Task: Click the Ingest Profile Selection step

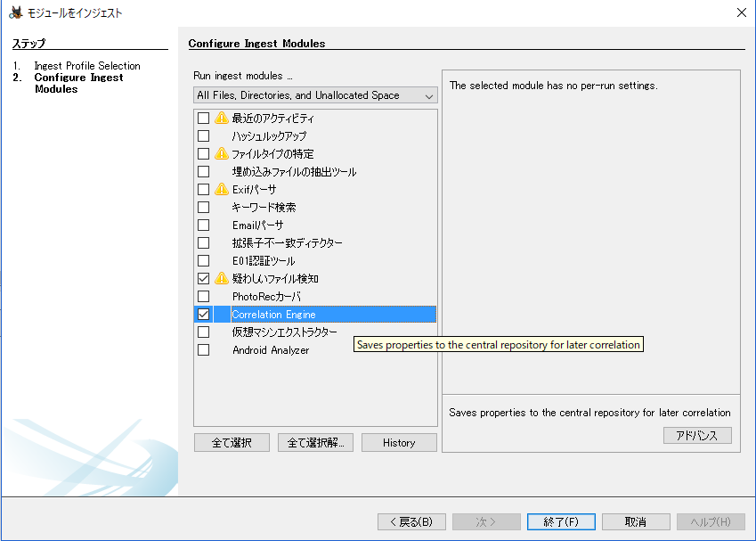Action: coord(87,66)
